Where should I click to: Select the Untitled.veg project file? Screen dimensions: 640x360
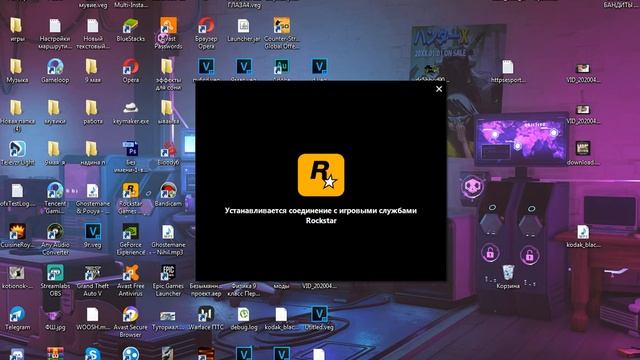319,318
